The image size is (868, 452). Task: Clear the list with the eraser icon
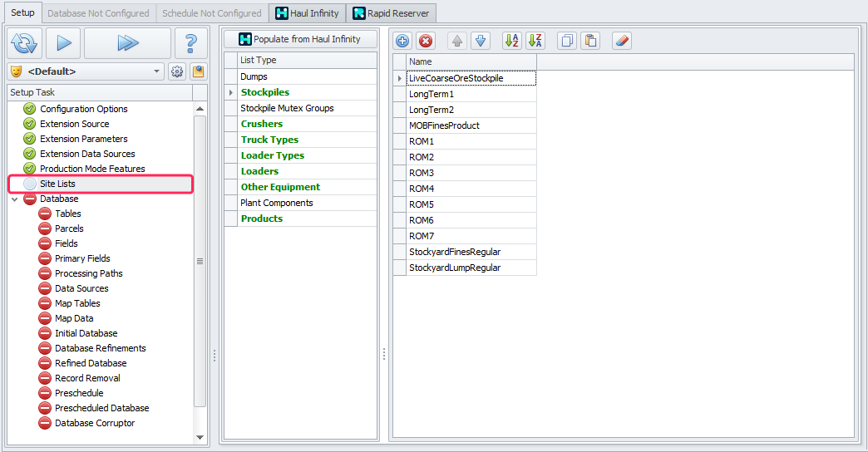(x=622, y=41)
